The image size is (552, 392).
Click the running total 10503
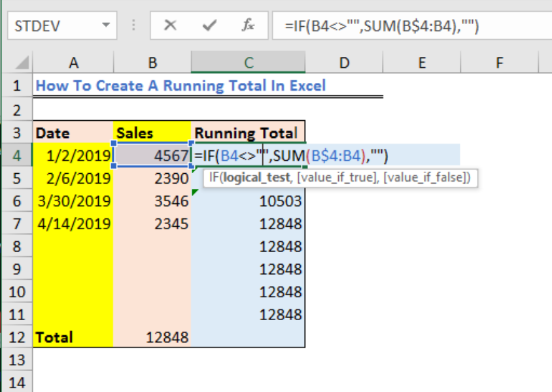248,201
